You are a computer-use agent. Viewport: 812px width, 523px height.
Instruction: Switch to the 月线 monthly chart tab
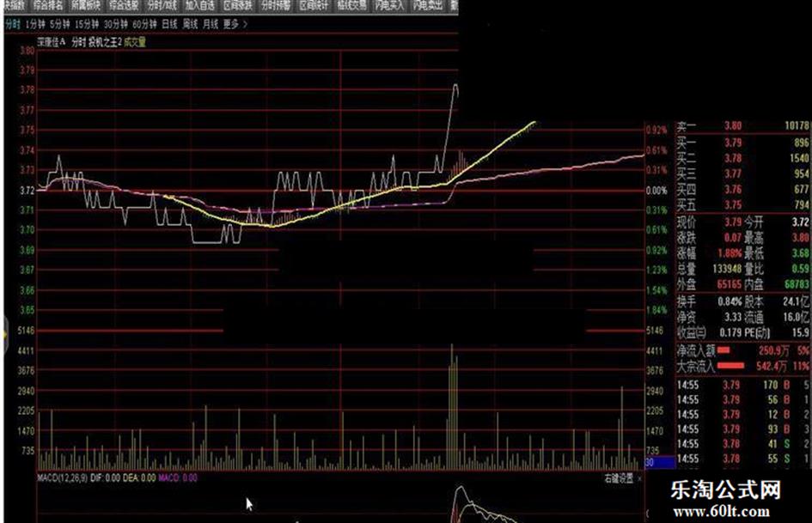pos(211,24)
